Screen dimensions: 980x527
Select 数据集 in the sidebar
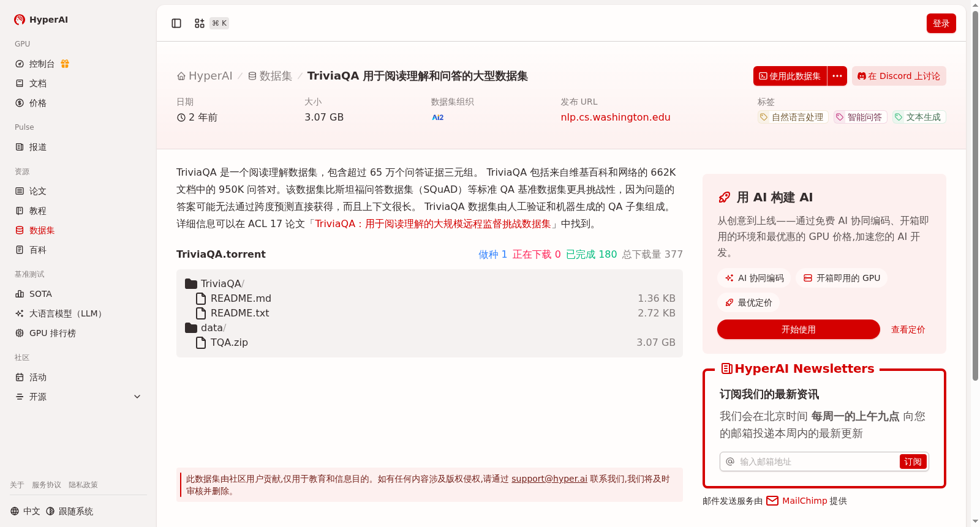pyautogui.click(x=35, y=230)
